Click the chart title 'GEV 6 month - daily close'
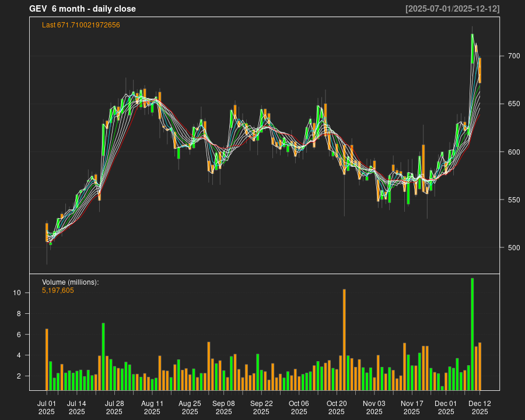Screen dimensions: 525x420 click(82, 9)
